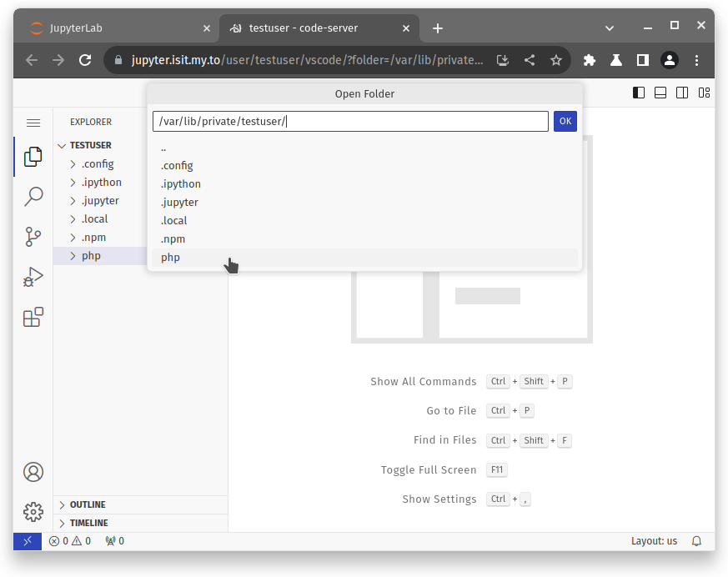Open the Search view in activity bar
The height and width of the screenshot is (577, 728).
point(33,197)
